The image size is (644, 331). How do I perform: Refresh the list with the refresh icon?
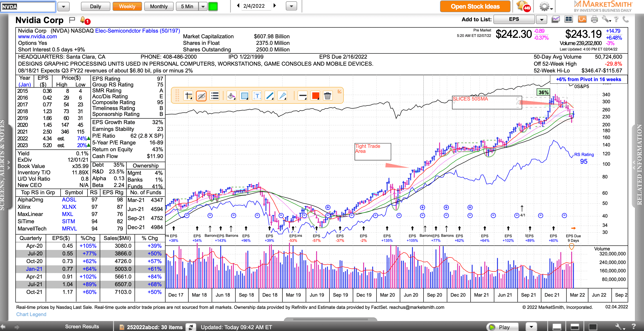pyautogui.click(x=191, y=327)
